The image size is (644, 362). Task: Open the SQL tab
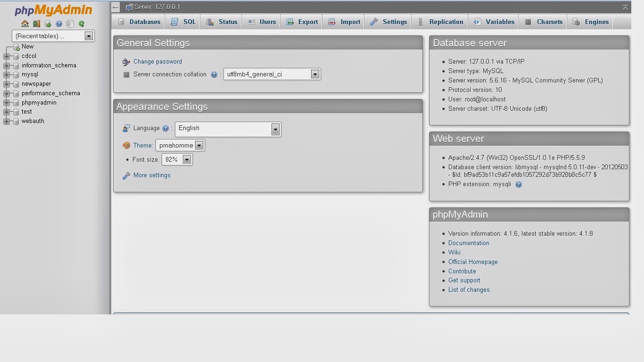click(x=183, y=22)
